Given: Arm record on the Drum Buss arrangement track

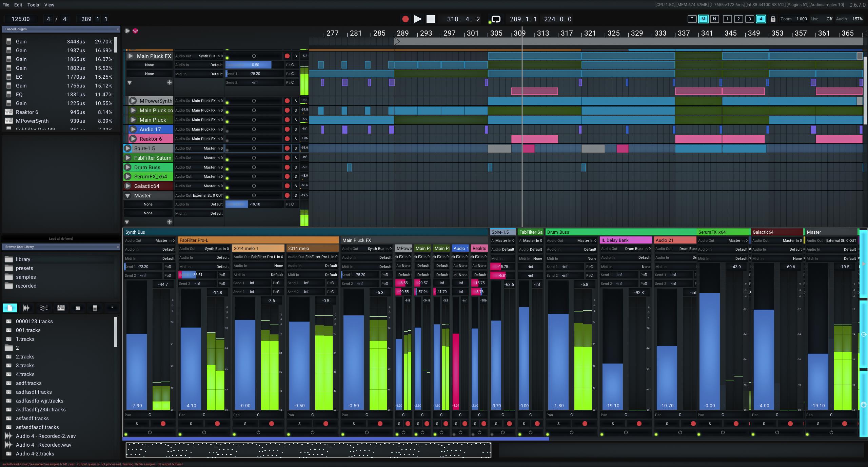Looking at the screenshot, I should [x=287, y=167].
